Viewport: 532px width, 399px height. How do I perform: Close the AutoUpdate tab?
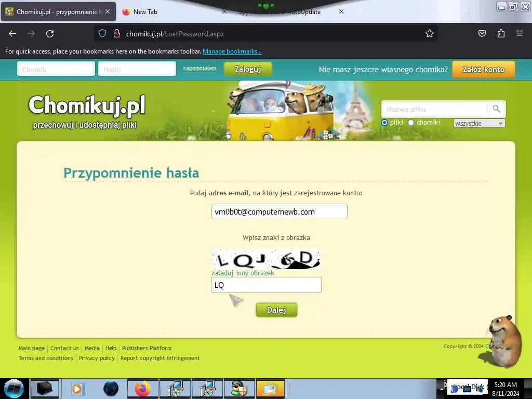341,11
